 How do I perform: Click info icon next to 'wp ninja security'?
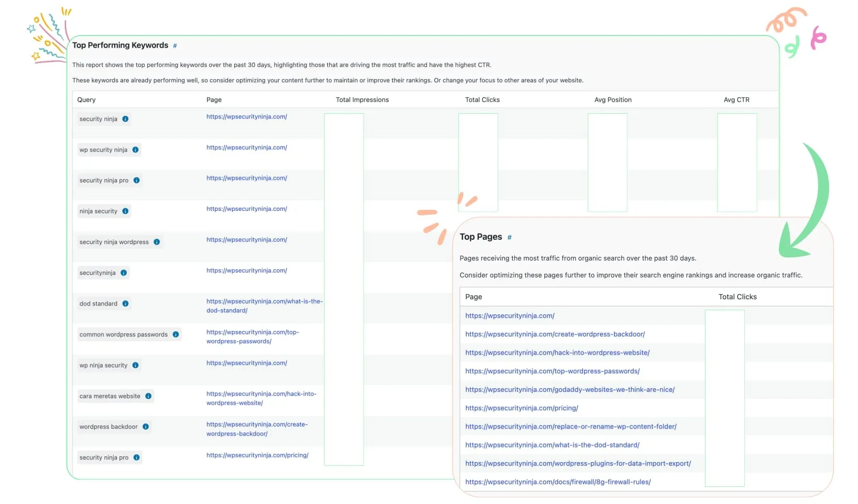tap(135, 365)
